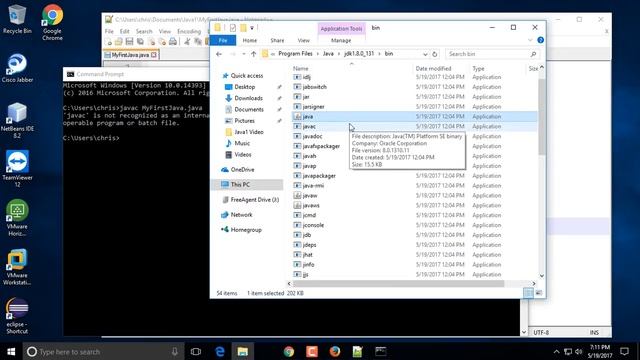Screen dimensions: 640x360
Task: Open File Explorer help icon
Action: pyautogui.click(x=540, y=40)
